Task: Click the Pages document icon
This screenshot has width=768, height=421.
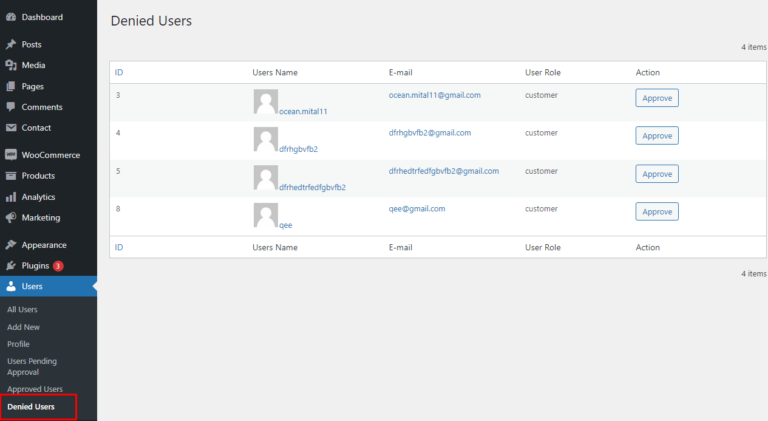Action: pos(11,86)
